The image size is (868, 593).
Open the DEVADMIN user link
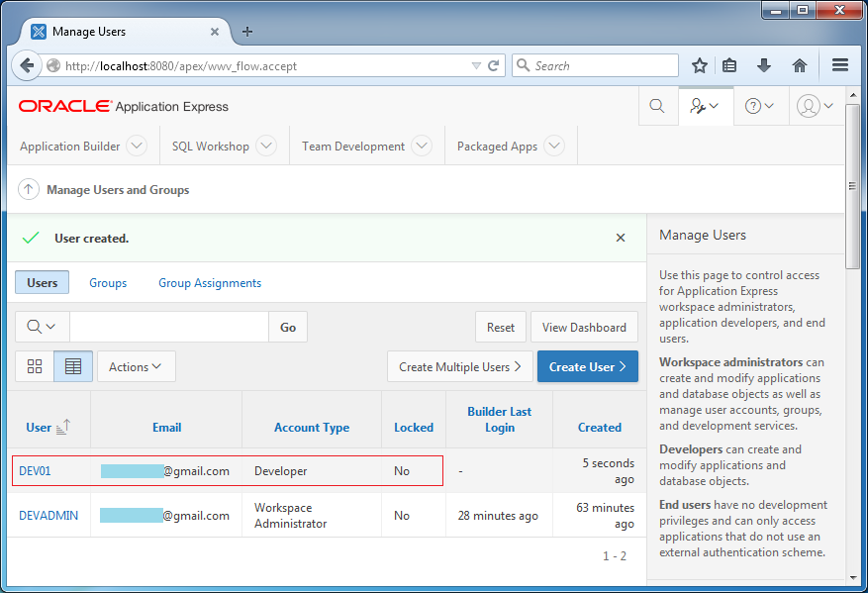[x=48, y=515]
